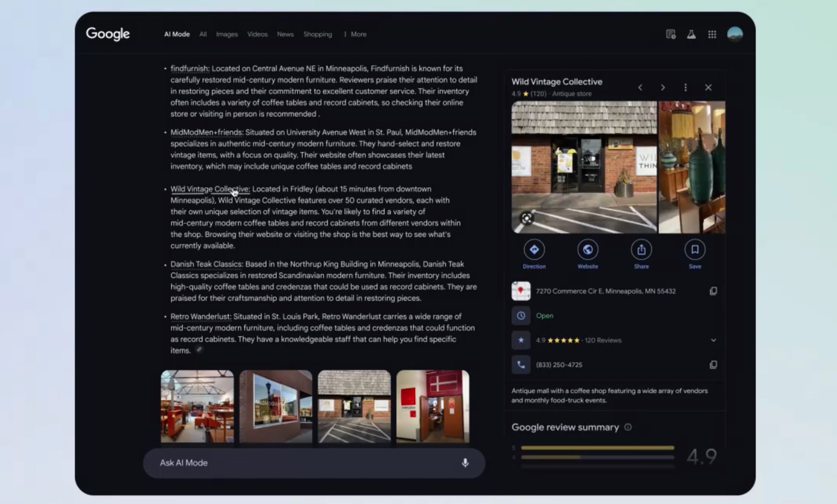Image resolution: width=837 pixels, height=504 pixels.
Task: Click the Ask AI Mode input field
Action: pos(314,463)
